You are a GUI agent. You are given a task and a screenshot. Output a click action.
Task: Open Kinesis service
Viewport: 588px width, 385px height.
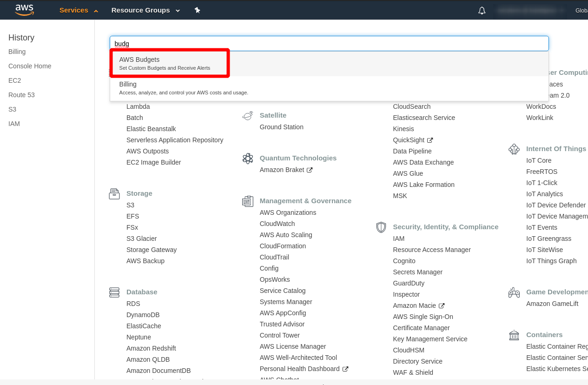coord(403,129)
